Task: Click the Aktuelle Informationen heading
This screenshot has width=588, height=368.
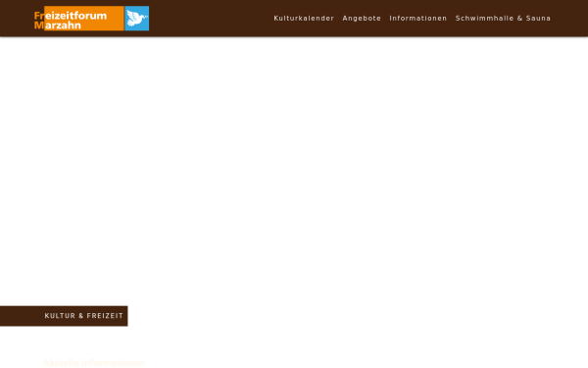Action: (93, 363)
